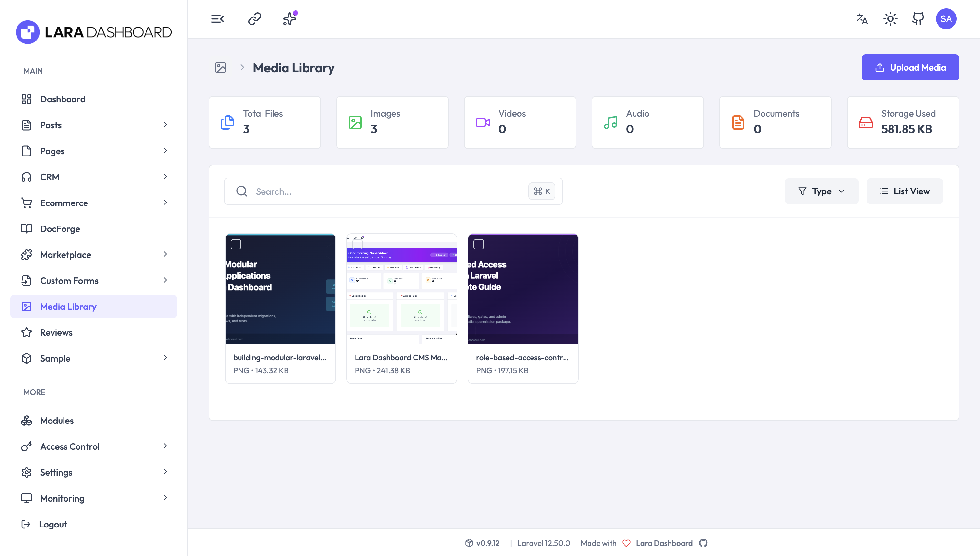Click the link icon in the top toolbar
Image resolution: width=980 pixels, height=556 pixels.
click(254, 18)
